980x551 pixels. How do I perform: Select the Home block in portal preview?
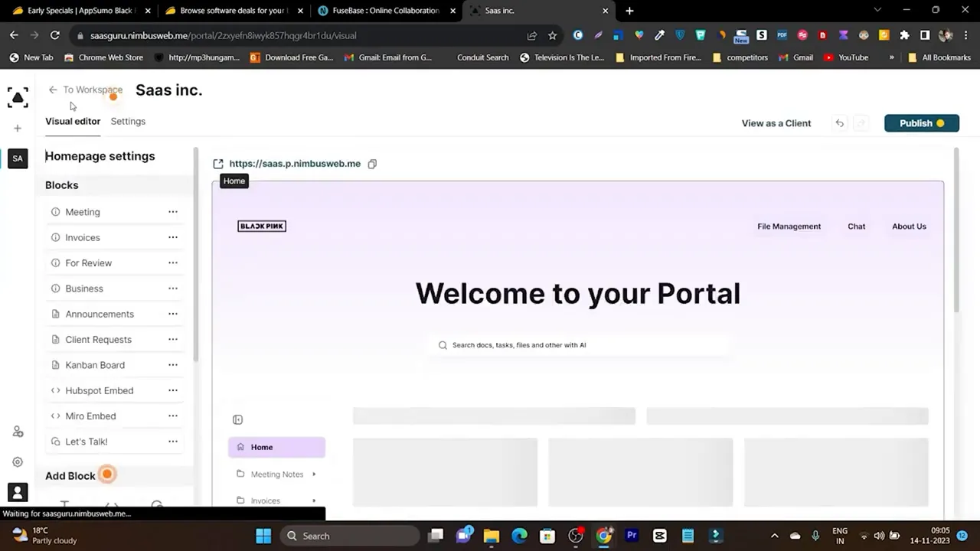(262, 447)
